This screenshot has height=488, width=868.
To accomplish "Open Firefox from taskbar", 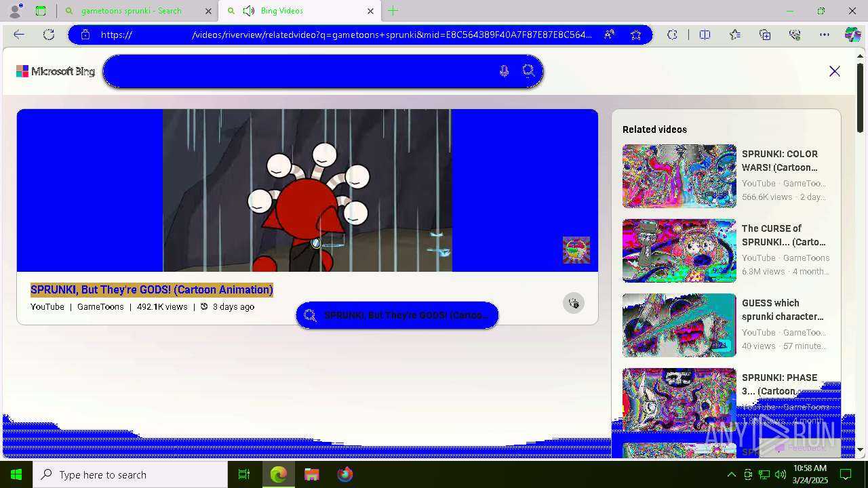I will [345, 474].
